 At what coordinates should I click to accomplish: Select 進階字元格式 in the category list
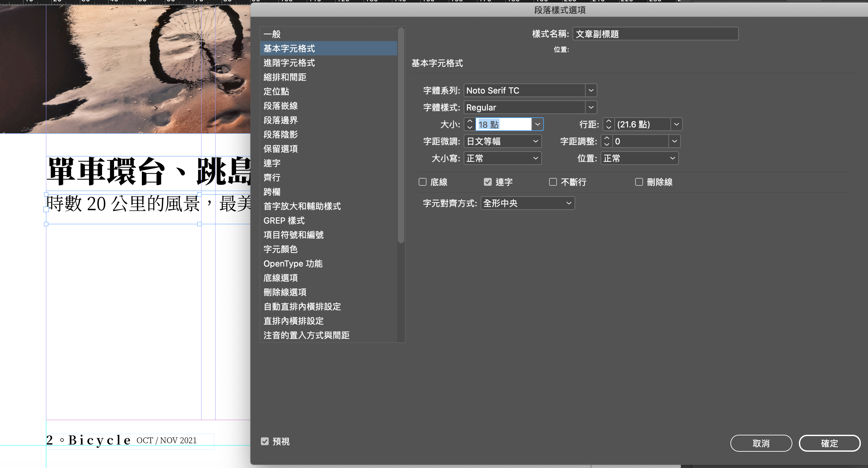289,63
